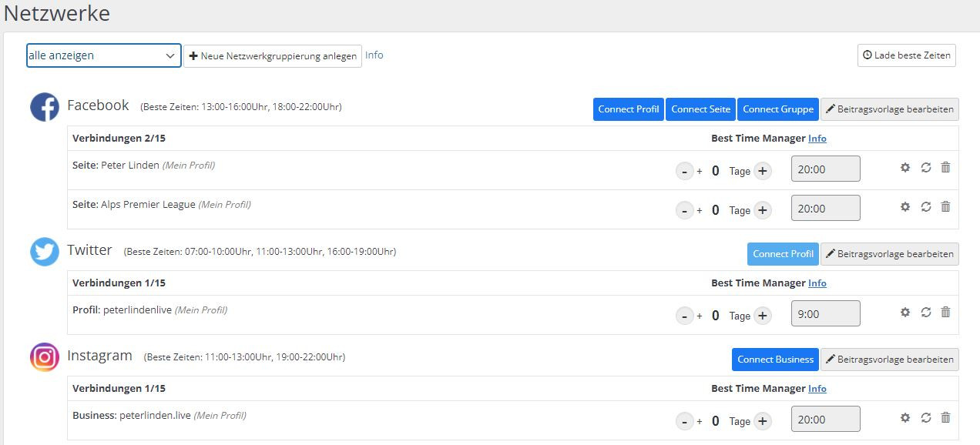Click Twitter Connect Profil button
The image size is (980, 445).
point(783,254)
